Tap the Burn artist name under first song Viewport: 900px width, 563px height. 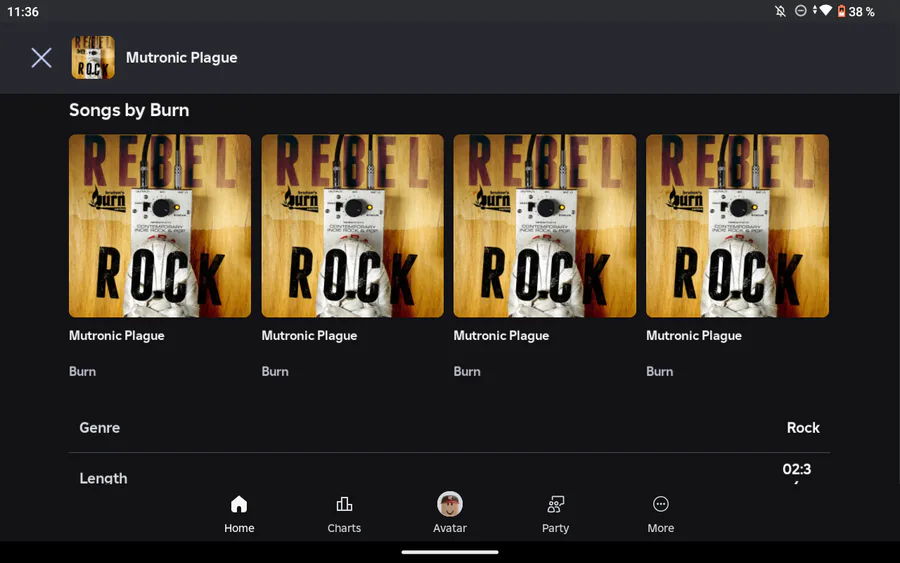(83, 371)
